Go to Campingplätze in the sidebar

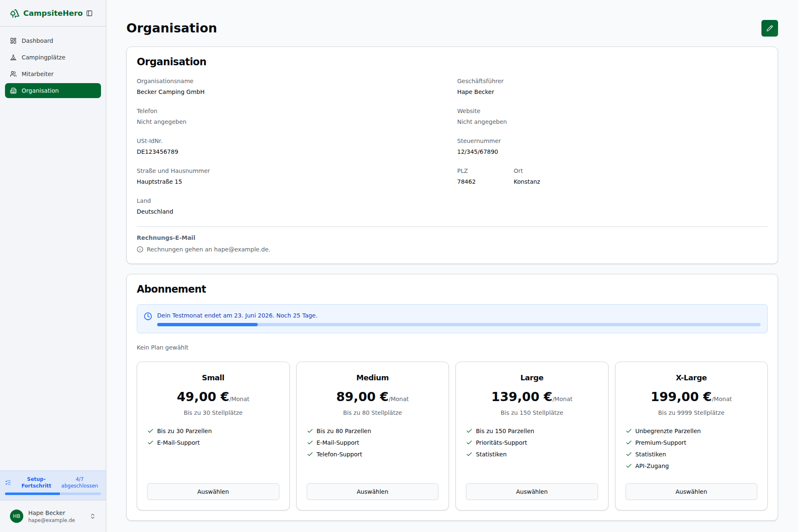pyautogui.click(x=53, y=57)
